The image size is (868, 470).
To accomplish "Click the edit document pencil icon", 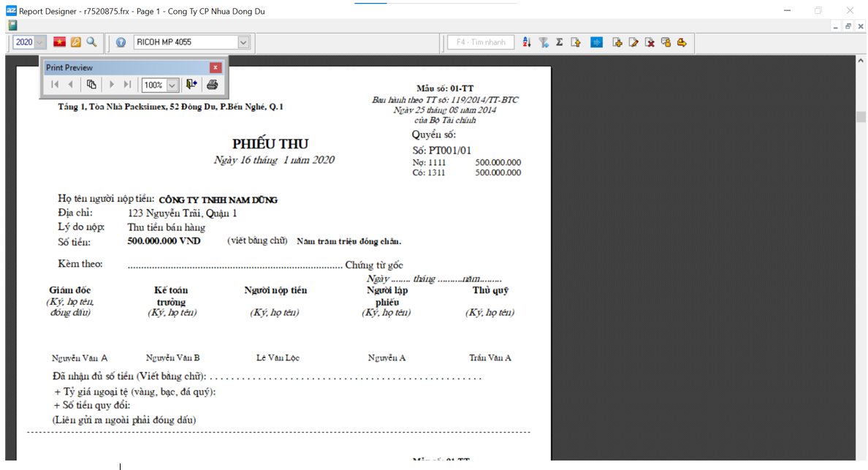I will (x=633, y=42).
